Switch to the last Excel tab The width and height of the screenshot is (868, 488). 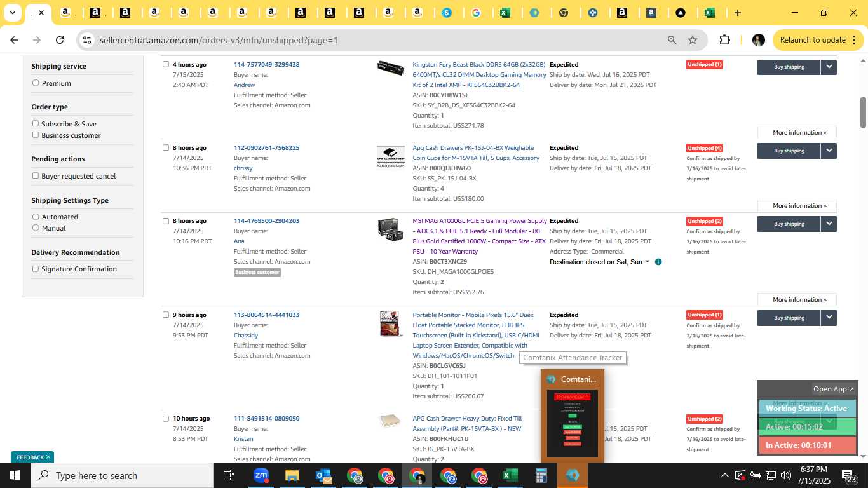coord(710,13)
